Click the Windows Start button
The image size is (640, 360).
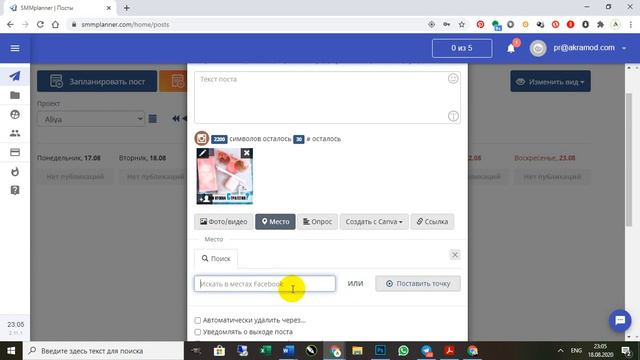(x=11, y=351)
